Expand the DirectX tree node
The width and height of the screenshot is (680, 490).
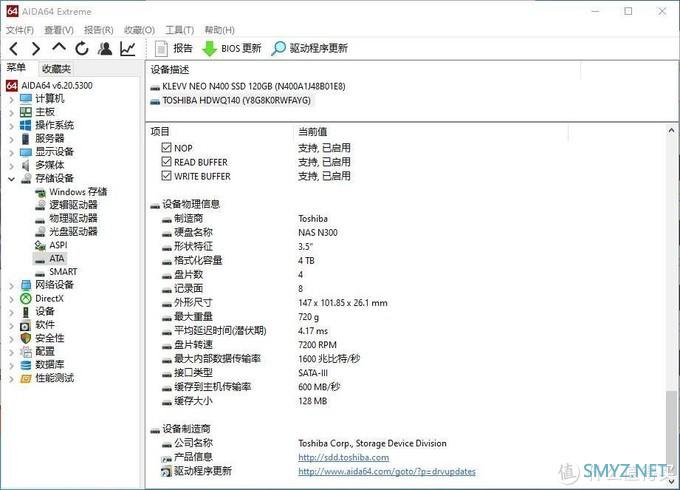click(x=12, y=299)
